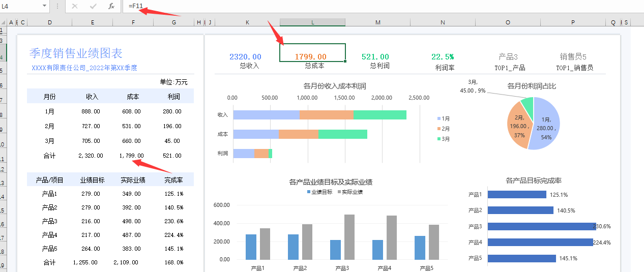The width and height of the screenshot is (644, 272).
Task: Click overall completion rate 168.0%
Action: [x=173, y=262]
